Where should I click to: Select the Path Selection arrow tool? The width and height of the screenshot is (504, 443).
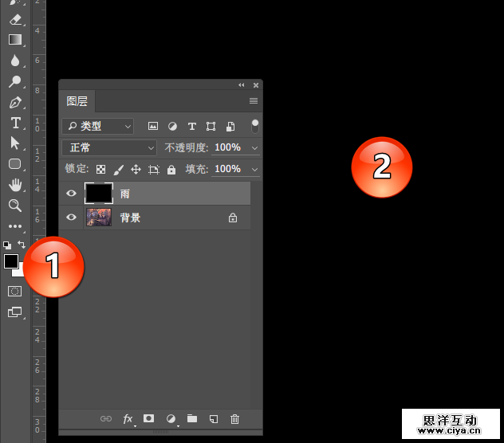coord(15,143)
